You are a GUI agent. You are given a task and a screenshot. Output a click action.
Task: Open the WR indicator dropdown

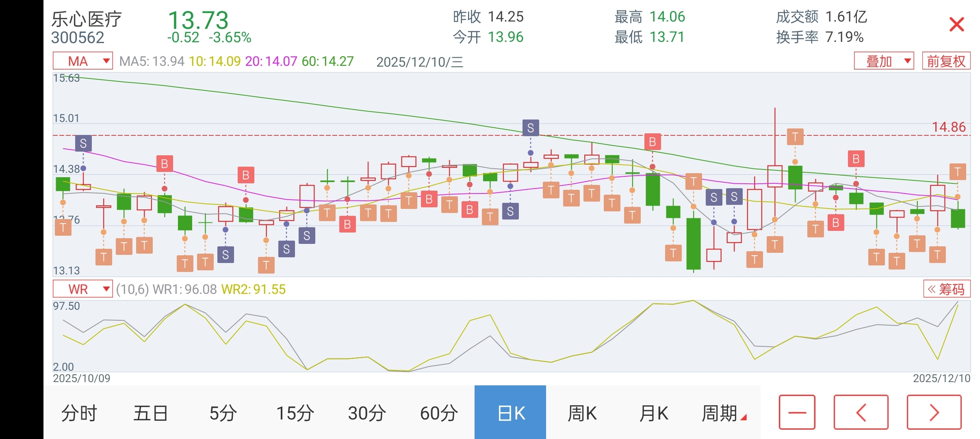point(83,289)
